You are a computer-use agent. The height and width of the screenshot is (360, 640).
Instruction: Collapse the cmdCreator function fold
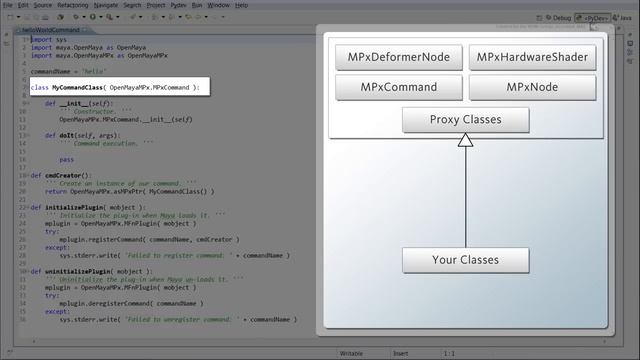click(27, 176)
